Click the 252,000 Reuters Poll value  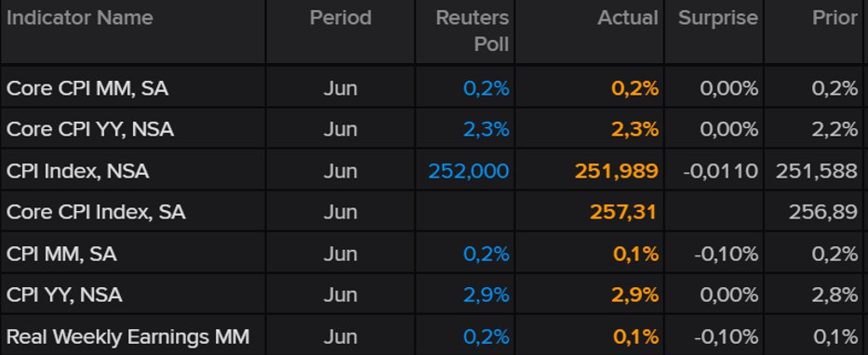(468, 171)
